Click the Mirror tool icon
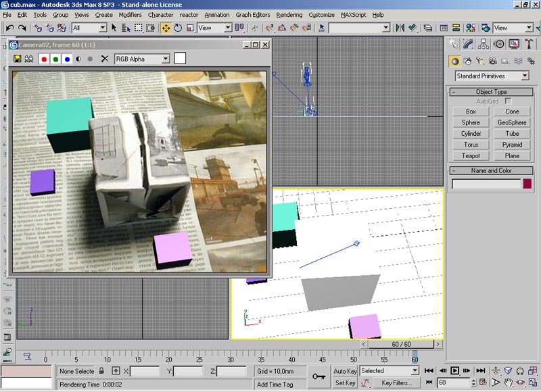The image size is (541, 392). [x=400, y=28]
